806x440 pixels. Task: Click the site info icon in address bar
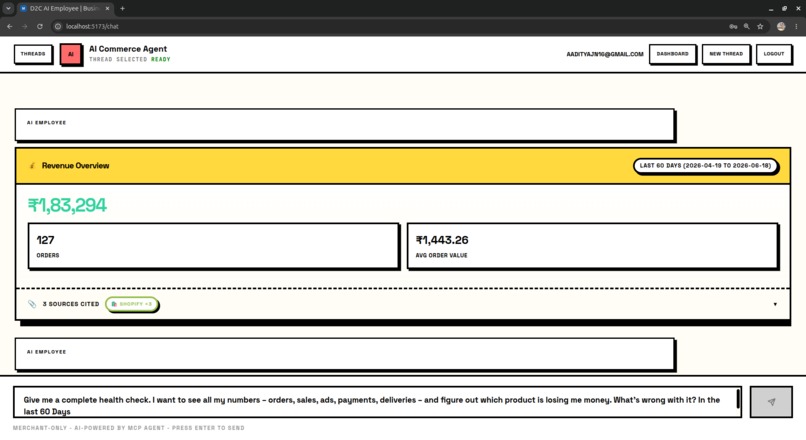pyautogui.click(x=58, y=26)
